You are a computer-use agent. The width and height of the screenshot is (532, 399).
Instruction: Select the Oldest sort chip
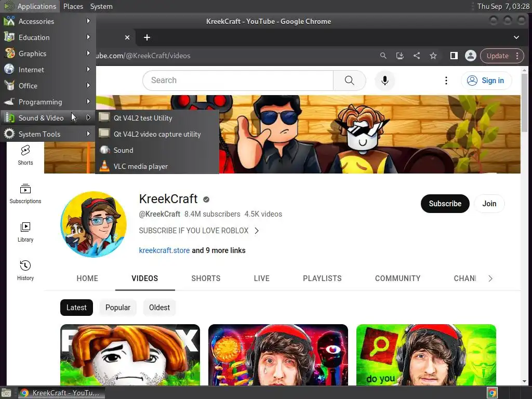tap(159, 308)
